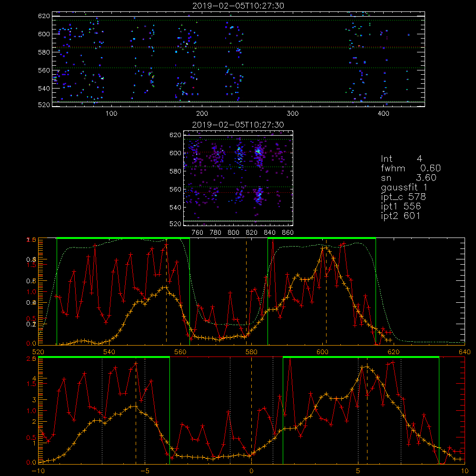Click y-axis label 560 on the middle image
The height and width of the screenshot is (476, 476).
click(176, 189)
